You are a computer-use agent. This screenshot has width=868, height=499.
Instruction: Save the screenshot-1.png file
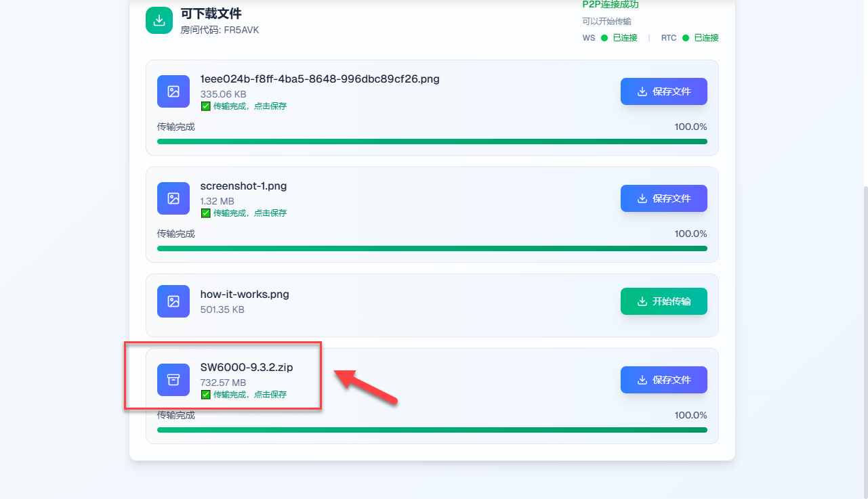click(663, 198)
